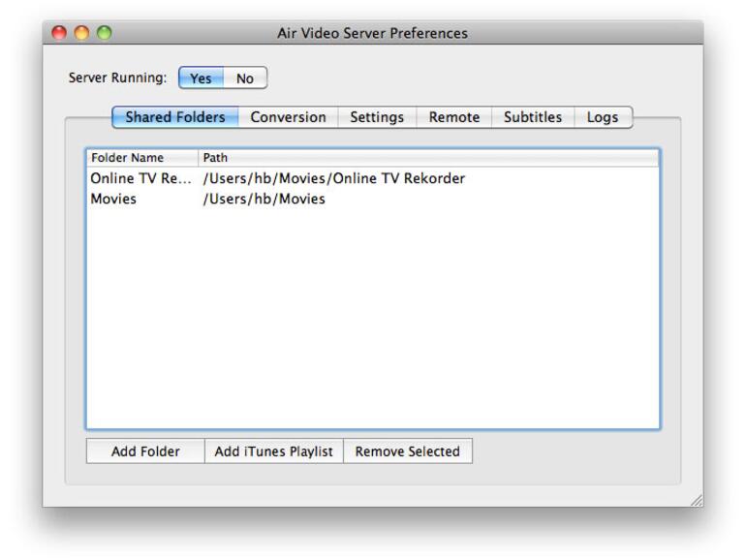The width and height of the screenshot is (746, 560).
Task: Close the Air Video Server Preferences window
Action: pyautogui.click(x=59, y=33)
